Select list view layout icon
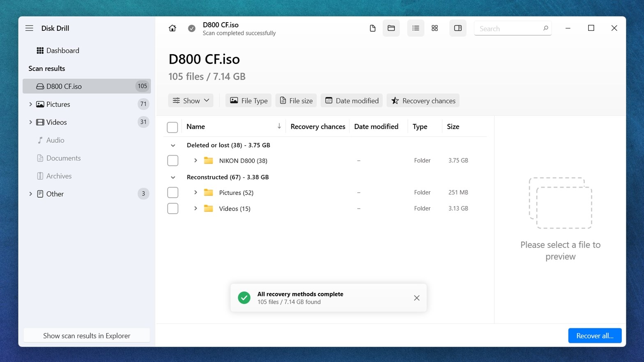644x362 pixels. click(416, 28)
